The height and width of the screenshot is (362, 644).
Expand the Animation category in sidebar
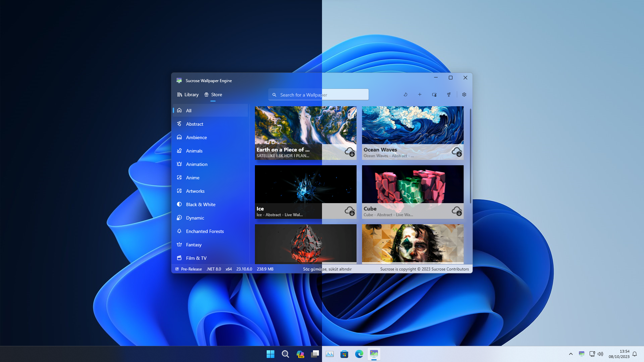click(196, 164)
